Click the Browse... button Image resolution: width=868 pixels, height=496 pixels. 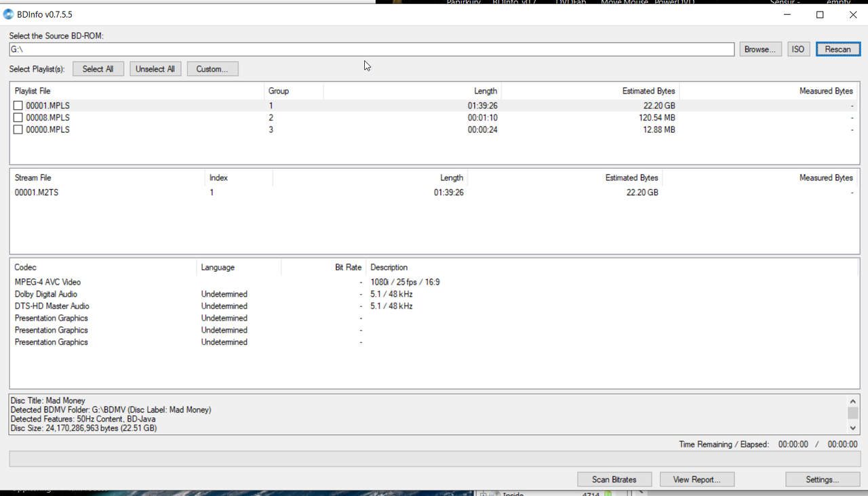pyautogui.click(x=759, y=49)
